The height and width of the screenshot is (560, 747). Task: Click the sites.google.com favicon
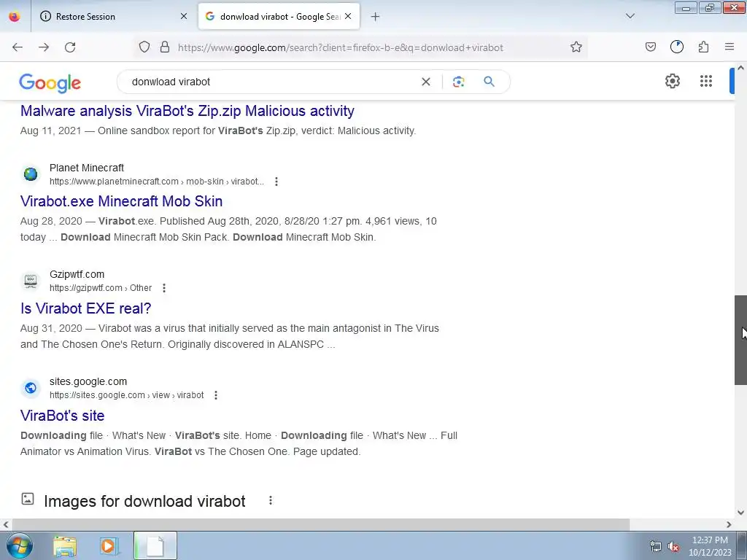click(x=31, y=388)
